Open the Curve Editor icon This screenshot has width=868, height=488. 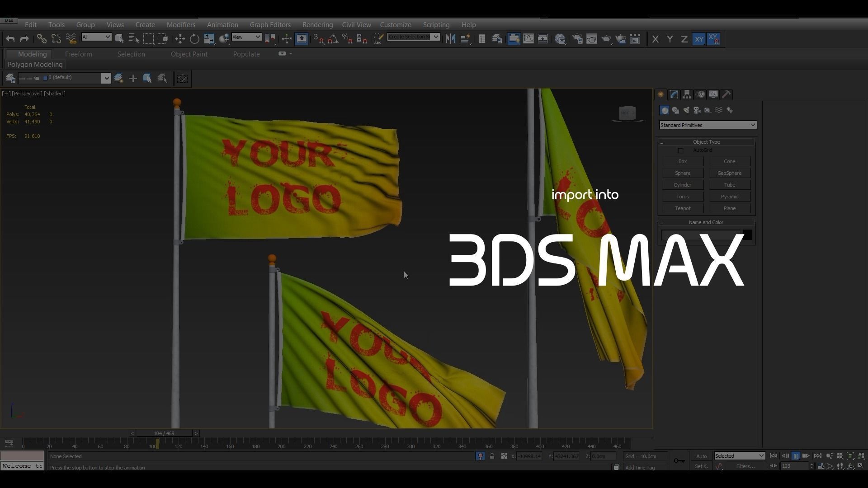[x=528, y=39]
